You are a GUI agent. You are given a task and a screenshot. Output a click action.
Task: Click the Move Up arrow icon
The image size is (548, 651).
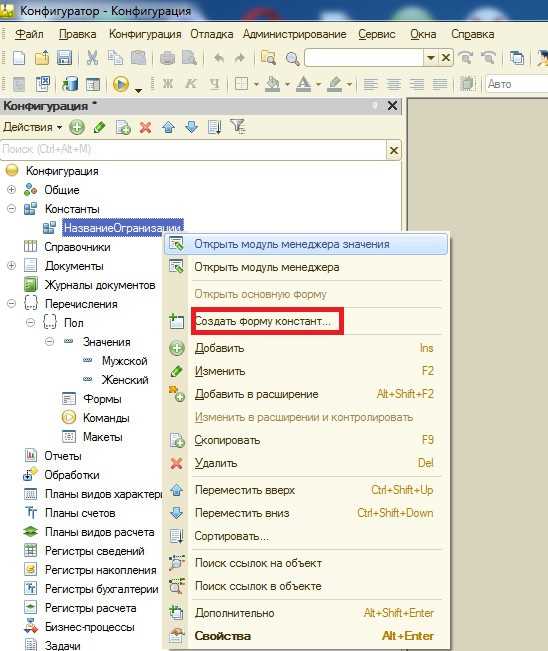(x=169, y=127)
